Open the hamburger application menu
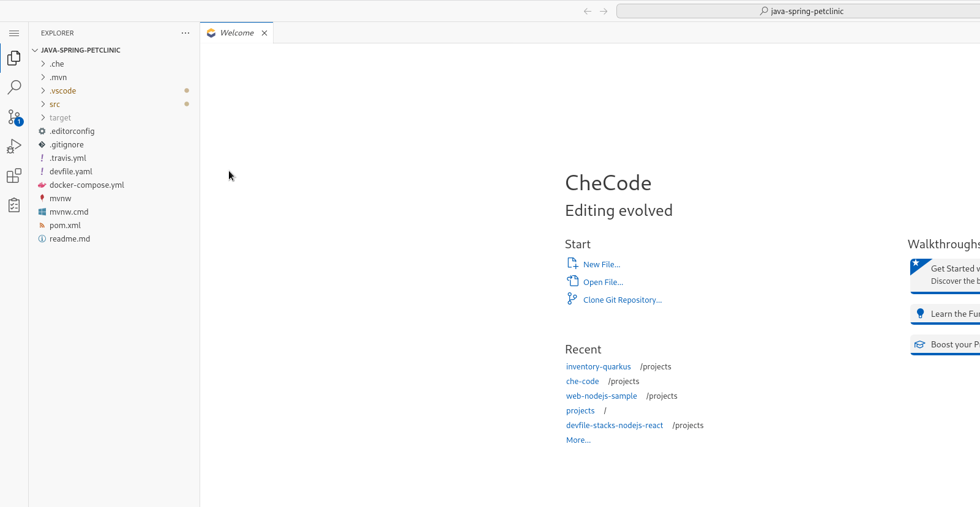Image resolution: width=980 pixels, height=507 pixels. (14, 33)
